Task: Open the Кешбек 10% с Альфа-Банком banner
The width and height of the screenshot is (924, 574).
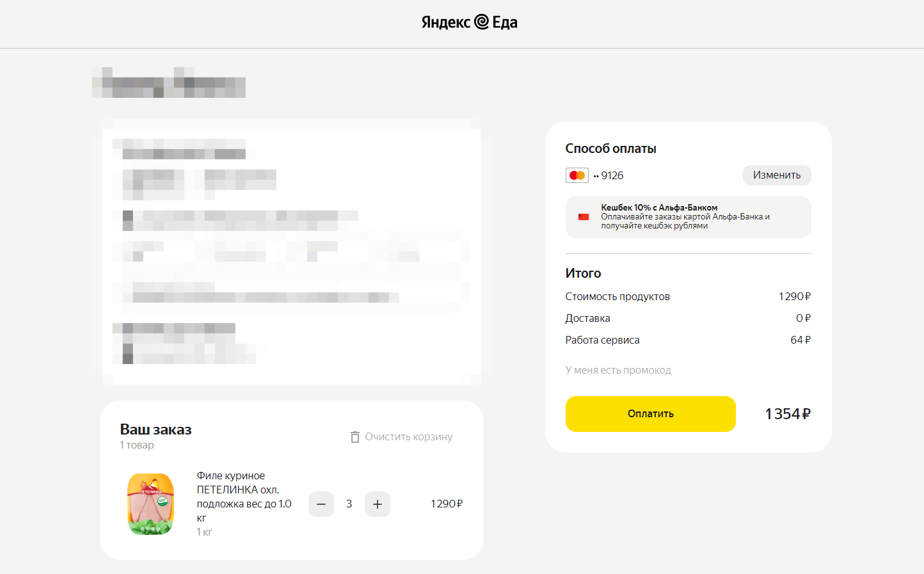Action: (689, 217)
